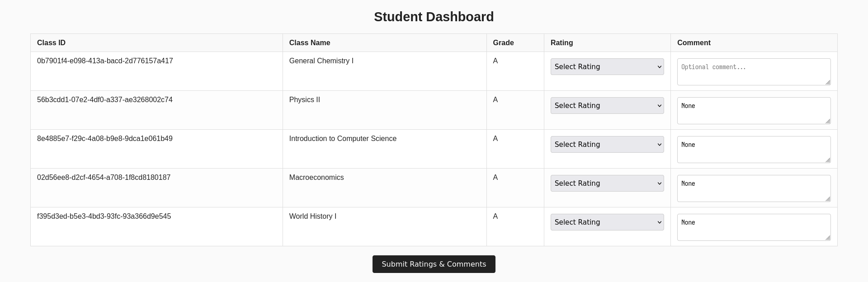Click the Grade column header
The width and height of the screenshot is (868, 282).
click(504, 42)
